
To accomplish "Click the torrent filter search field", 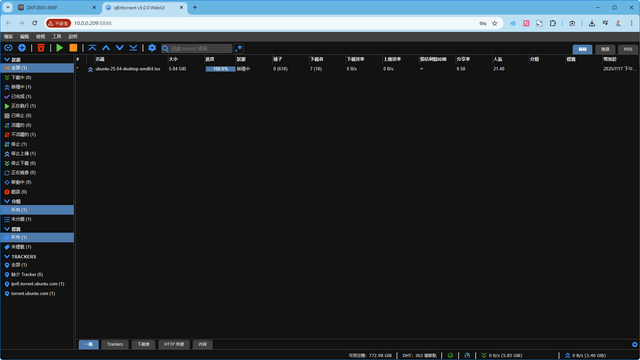I will click(197, 48).
